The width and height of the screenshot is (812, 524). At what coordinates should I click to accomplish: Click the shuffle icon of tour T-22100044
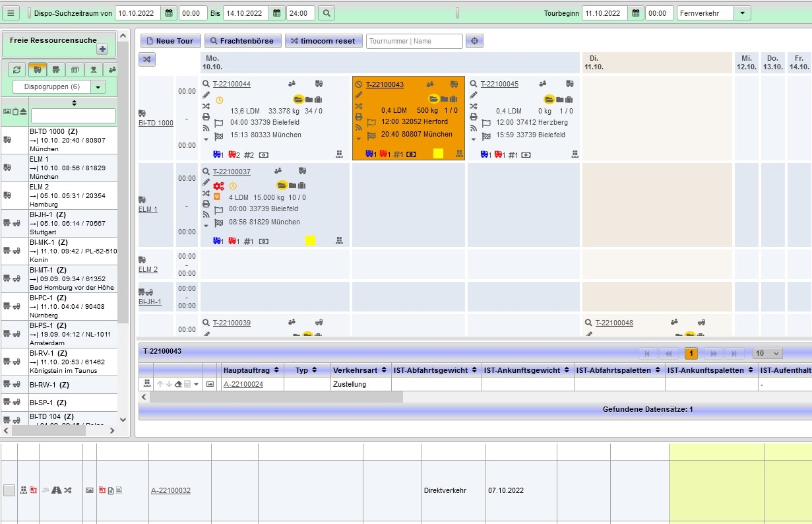pyautogui.click(x=206, y=106)
